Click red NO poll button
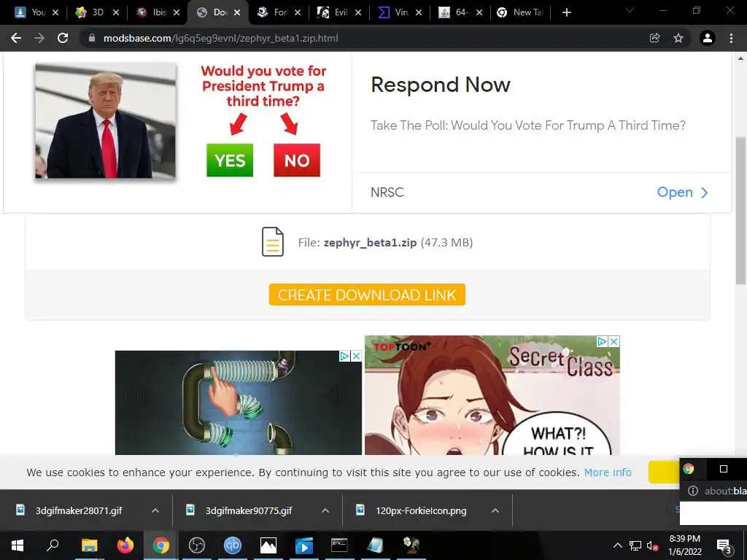The width and height of the screenshot is (747, 560). tap(297, 160)
